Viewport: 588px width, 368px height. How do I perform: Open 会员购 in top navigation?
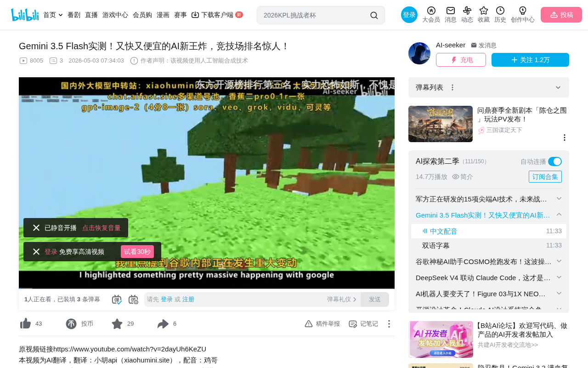[142, 15]
